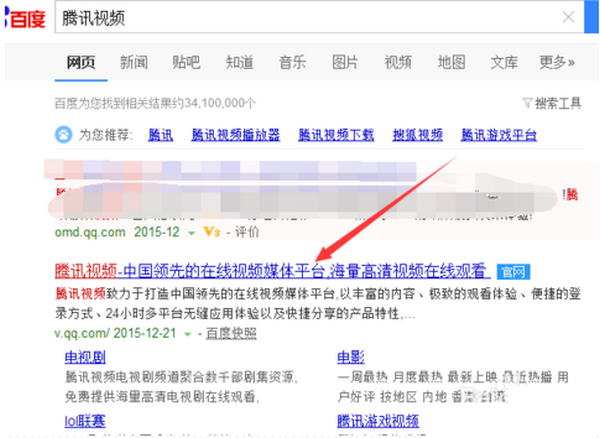Viewport: 600px width, 438px height.
Task: Open 百度快照 cached page link
Action: click(231, 333)
